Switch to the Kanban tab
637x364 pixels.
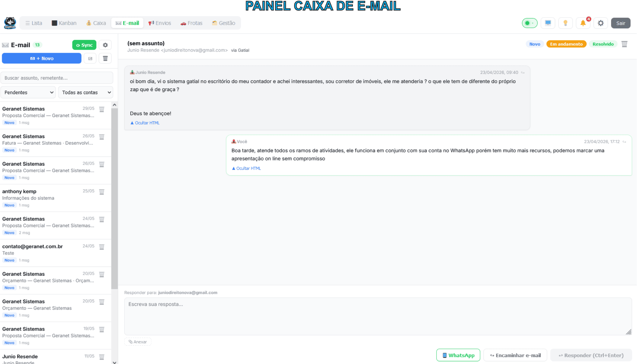click(x=64, y=23)
